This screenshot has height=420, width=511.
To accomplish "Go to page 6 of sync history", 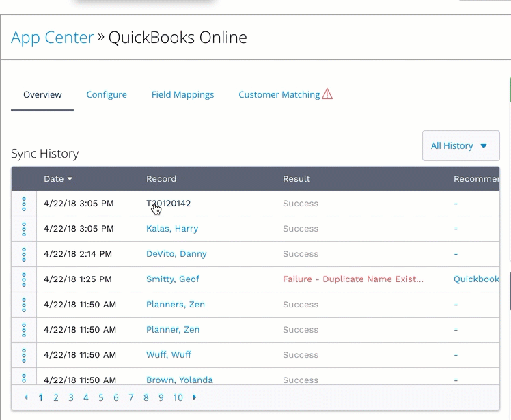I will 115,397.
